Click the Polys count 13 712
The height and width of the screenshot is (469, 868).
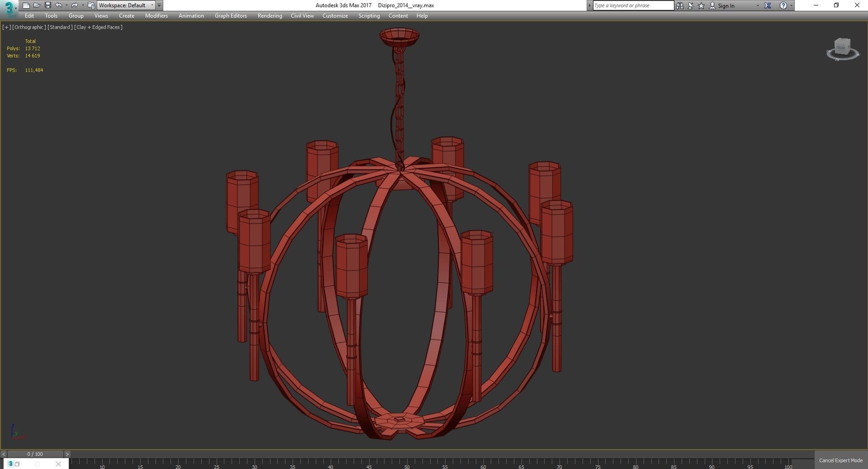point(33,48)
